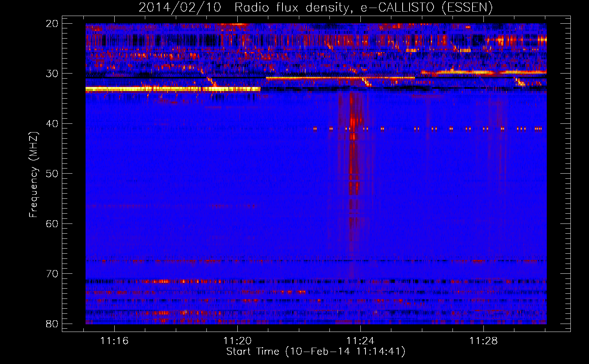Click the 11:20 time tick label
Screen dimensions: 589x364
237,341
